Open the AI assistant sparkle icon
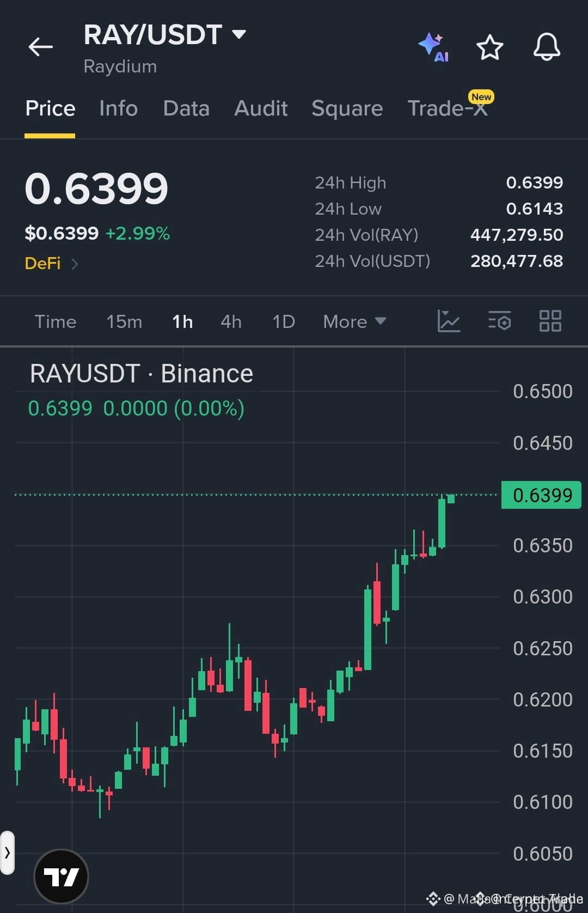This screenshot has width=588, height=913. [x=434, y=47]
